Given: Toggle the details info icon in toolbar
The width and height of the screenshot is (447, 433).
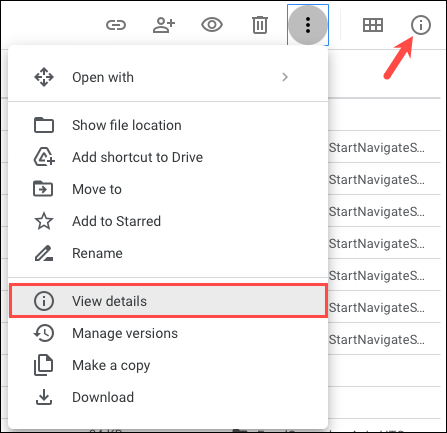Looking at the screenshot, I should (421, 25).
